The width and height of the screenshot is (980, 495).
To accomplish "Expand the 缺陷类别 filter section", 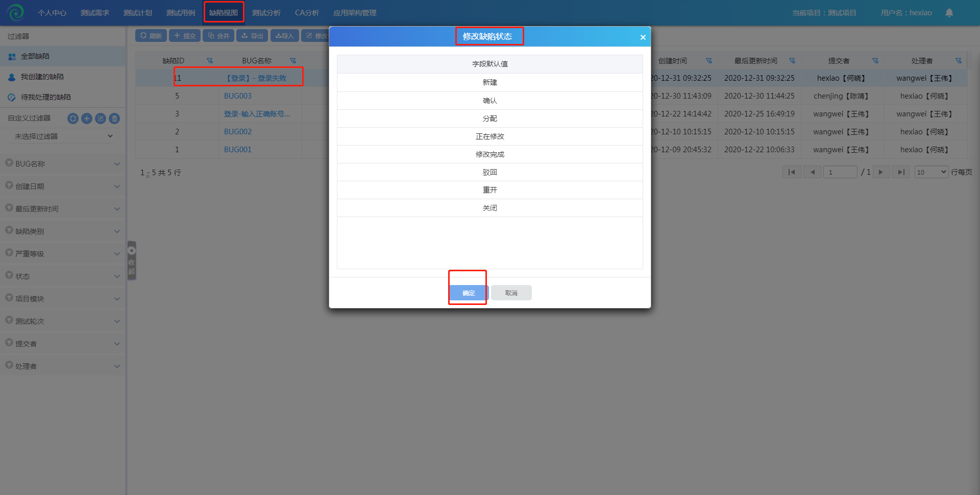I will pos(63,231).
